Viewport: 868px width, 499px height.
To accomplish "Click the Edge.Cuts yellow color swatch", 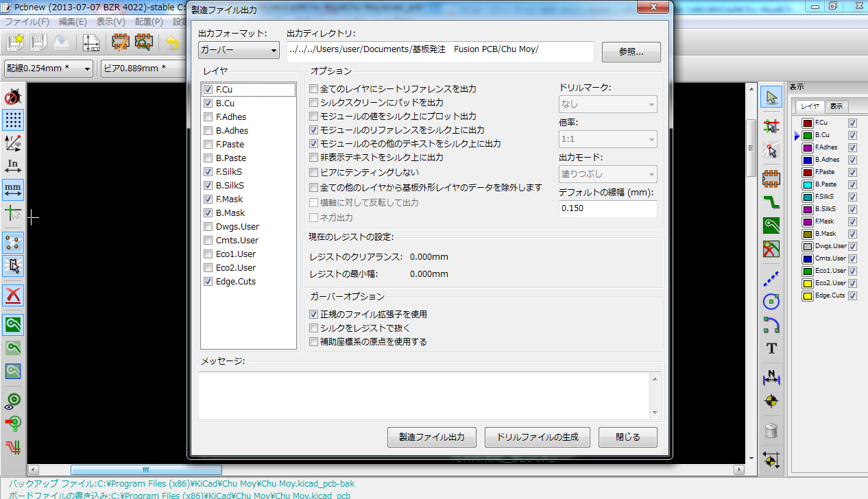I will [808, 295].
